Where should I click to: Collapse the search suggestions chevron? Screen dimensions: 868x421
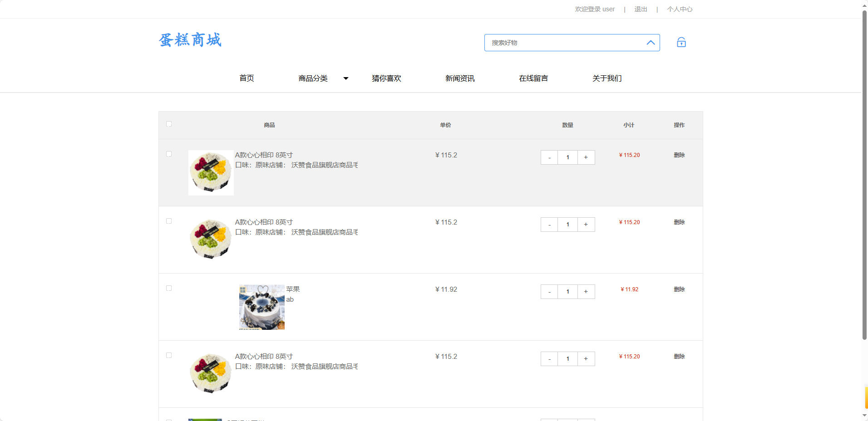click(x=650, y=42)
